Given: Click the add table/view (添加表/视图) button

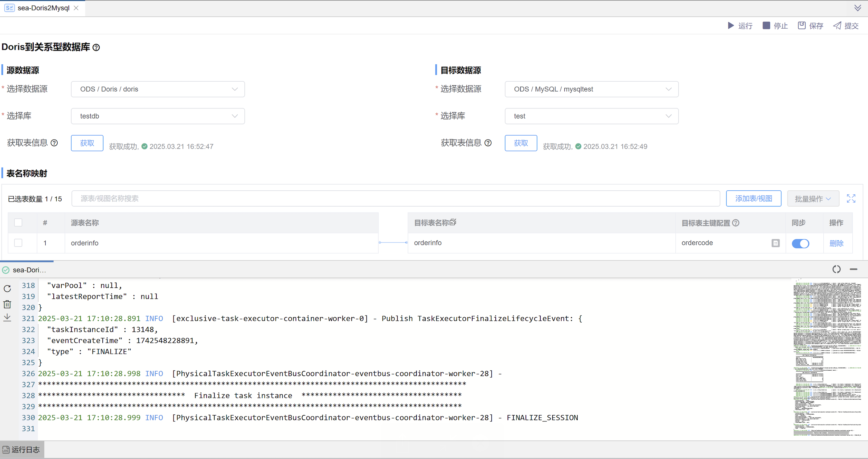Looking at the screenshot, I should 753,198.
